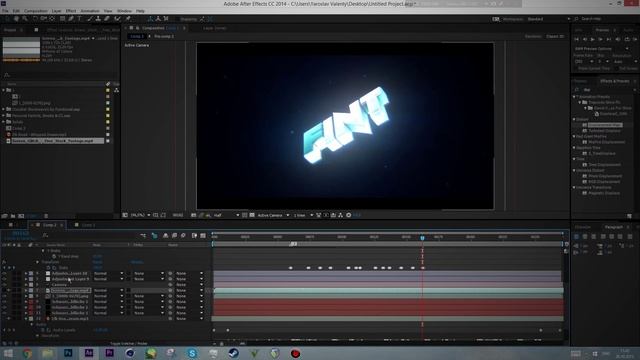Select the Pen tool
This screenshot has width=640, height=360.
(x=71, y=19)
